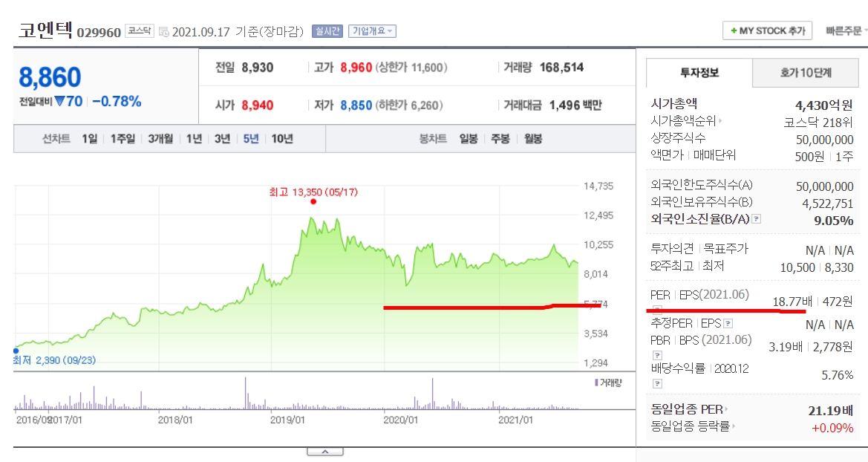Select the 1년 line chart period
The height and width of the screenshot is (462, 868).
(x=194, y=138)
